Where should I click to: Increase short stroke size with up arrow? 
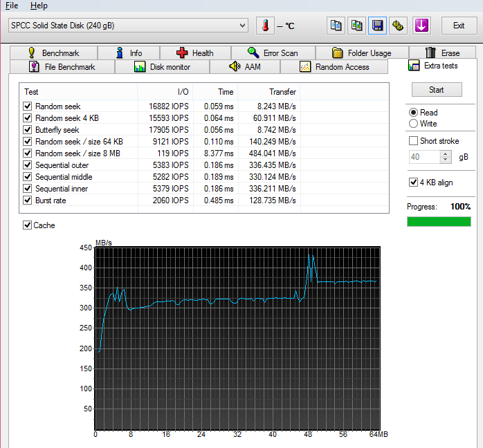pyautogui.click(x=445, y=154)
